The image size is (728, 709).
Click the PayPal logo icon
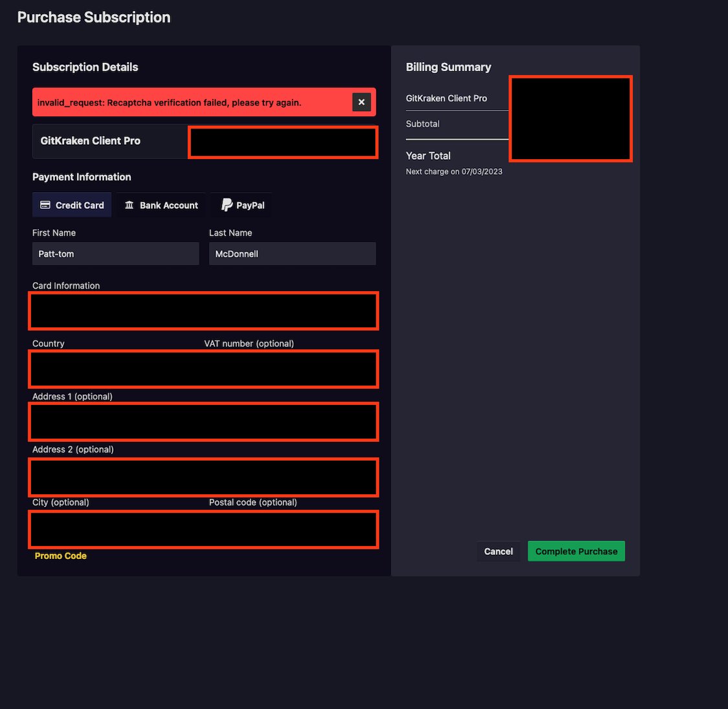[x=226, y=204]
